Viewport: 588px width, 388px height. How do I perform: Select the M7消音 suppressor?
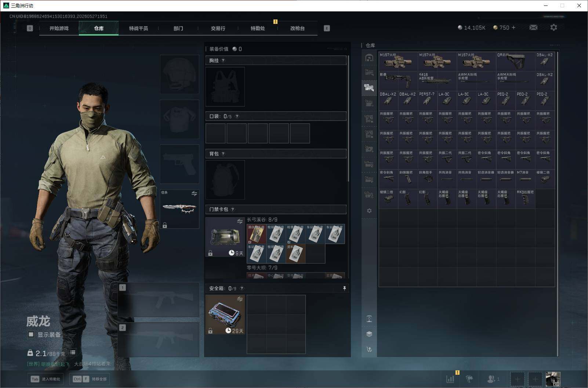pyautogui.click(x=525, y=179)
